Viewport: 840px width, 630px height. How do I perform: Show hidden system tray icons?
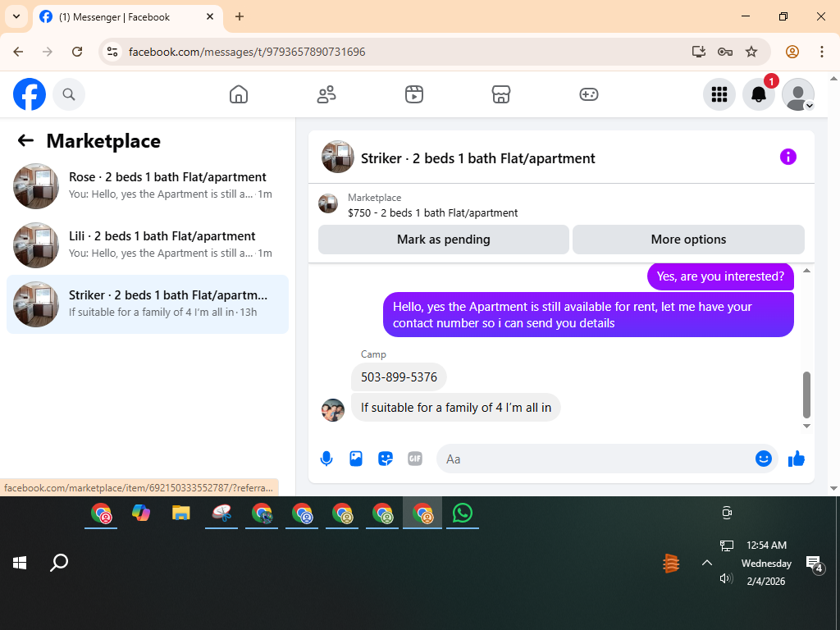point(707,563)
